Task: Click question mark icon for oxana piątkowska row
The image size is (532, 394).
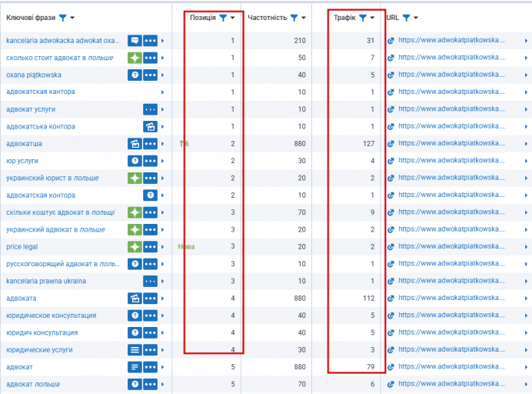Action: 135,75
